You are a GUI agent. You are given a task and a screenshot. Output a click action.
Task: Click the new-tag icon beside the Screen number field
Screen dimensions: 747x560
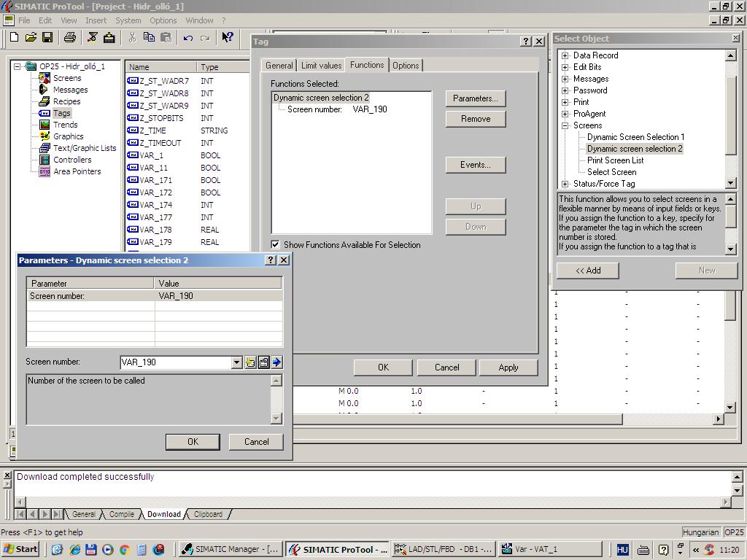250,362
